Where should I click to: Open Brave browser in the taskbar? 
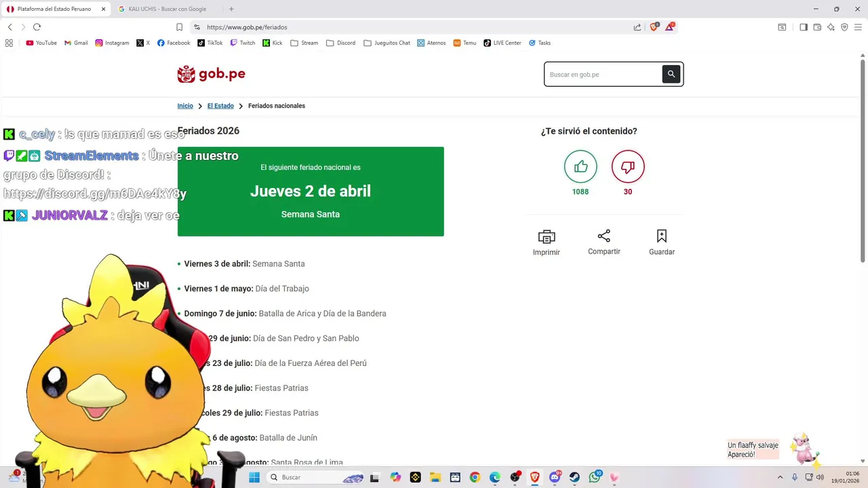pos(535,477)
